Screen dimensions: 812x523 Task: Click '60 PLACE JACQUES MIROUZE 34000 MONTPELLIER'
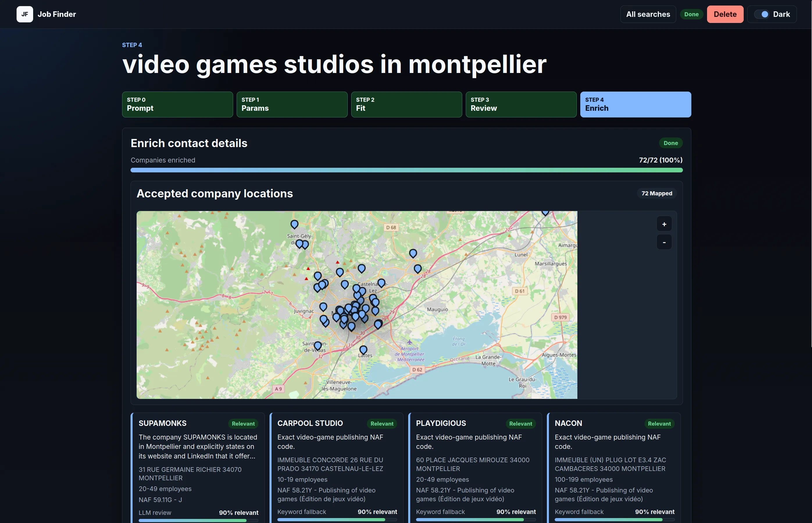(472, 464)
